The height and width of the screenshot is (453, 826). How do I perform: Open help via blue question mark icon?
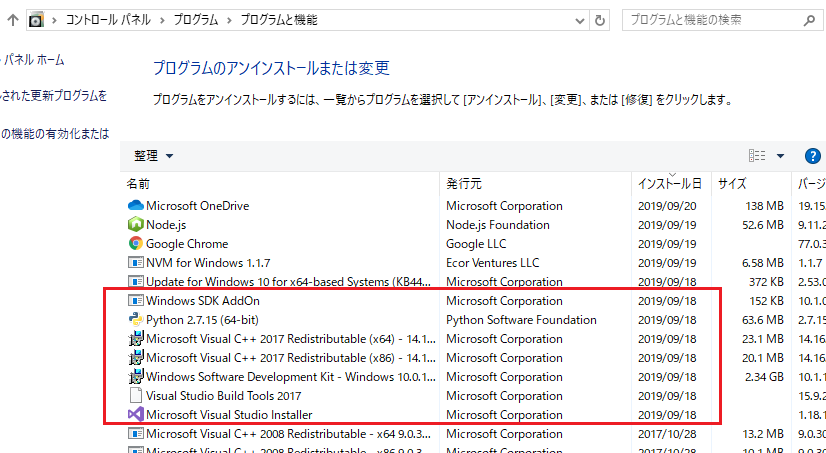point(812,156)
